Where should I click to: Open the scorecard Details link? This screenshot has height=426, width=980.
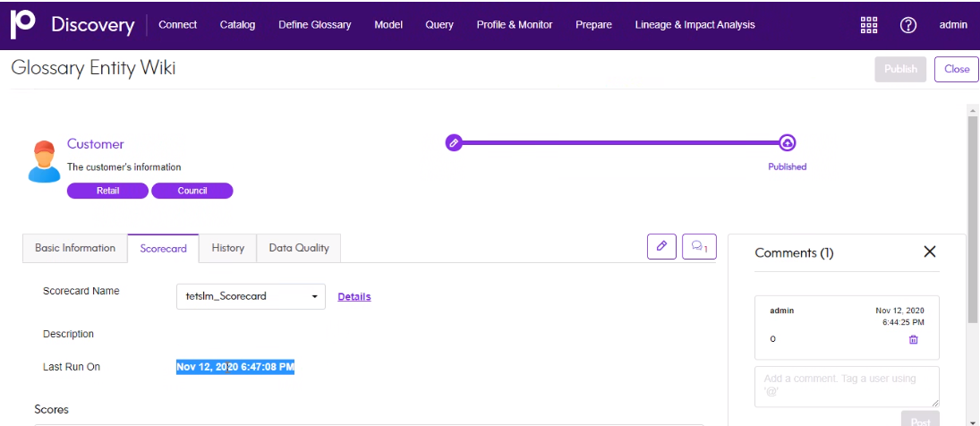click(x=354, y=297)
